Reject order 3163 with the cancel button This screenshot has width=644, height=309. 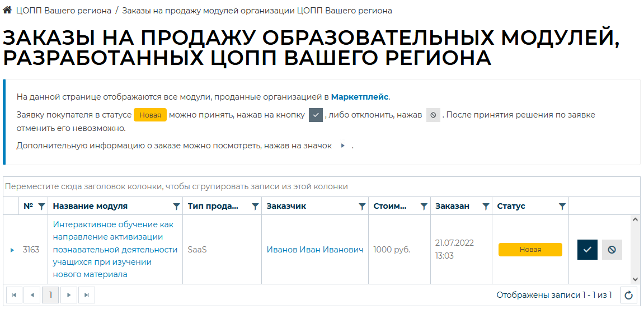click(612, 250)
